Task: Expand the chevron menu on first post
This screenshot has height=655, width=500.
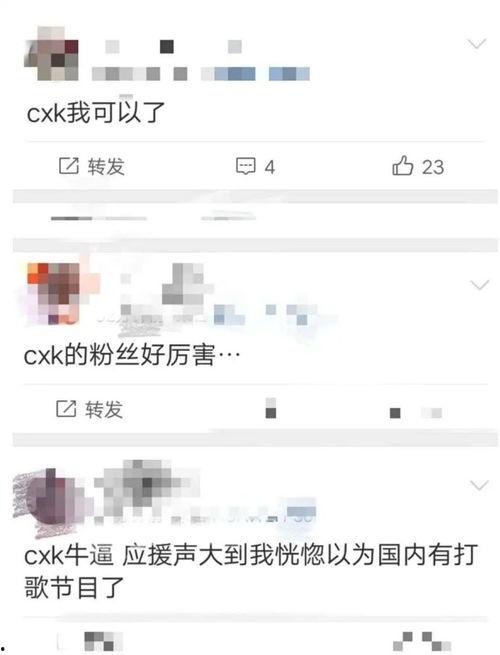Action: click(x=477, y=43)
